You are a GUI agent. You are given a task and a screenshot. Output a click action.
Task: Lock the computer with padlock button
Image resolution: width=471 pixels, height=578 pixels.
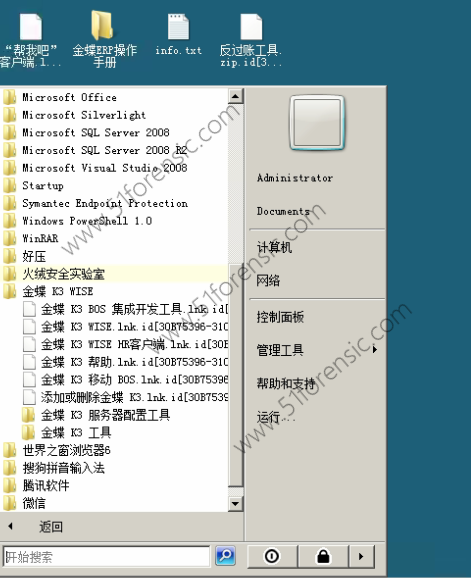click(323, 556)
